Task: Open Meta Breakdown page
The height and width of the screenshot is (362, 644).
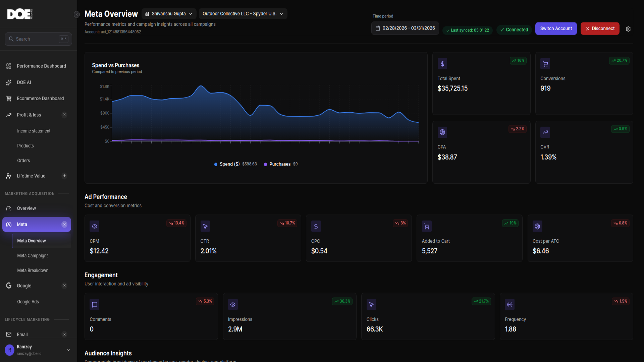Action: click(33, 270)
